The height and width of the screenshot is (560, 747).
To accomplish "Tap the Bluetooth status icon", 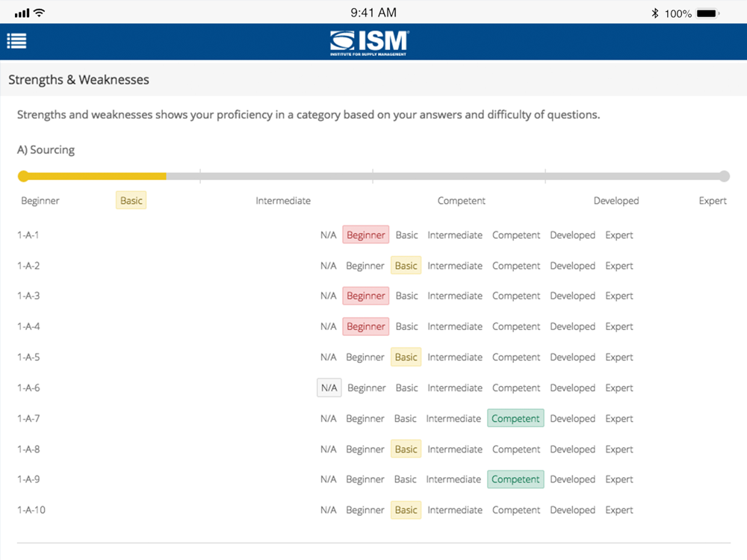I will point(655,13).
